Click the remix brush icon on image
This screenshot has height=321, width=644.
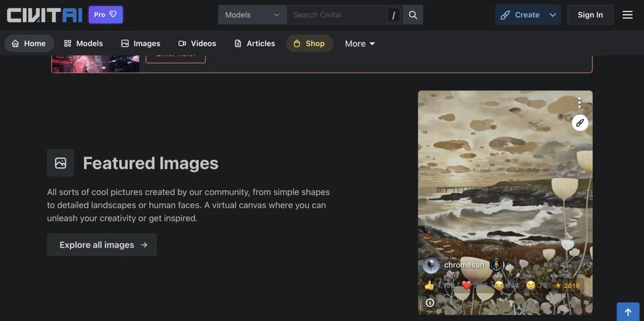(580, 123)
